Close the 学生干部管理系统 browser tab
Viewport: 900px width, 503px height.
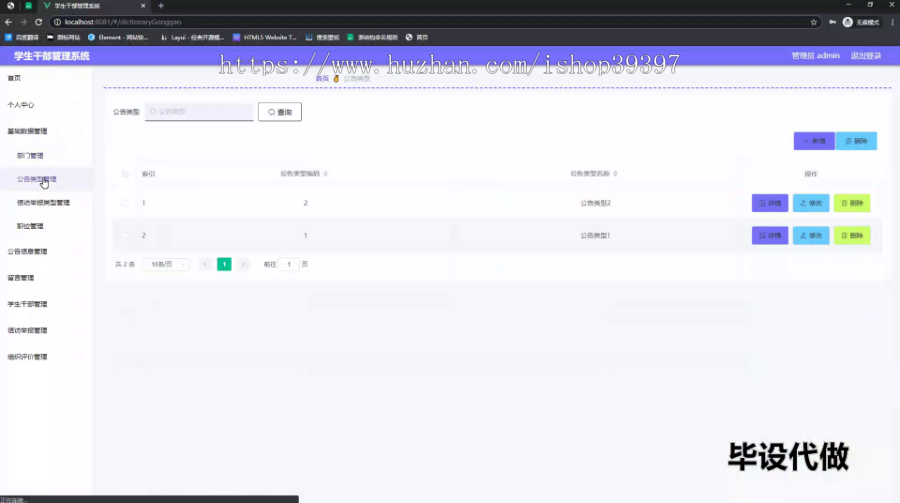[143, 6]
